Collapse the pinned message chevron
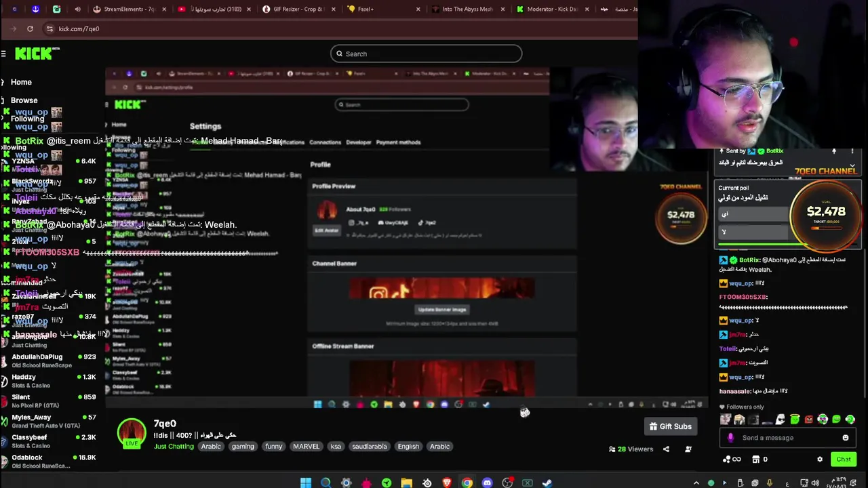The image size is (868, 488). click(852, 165)
